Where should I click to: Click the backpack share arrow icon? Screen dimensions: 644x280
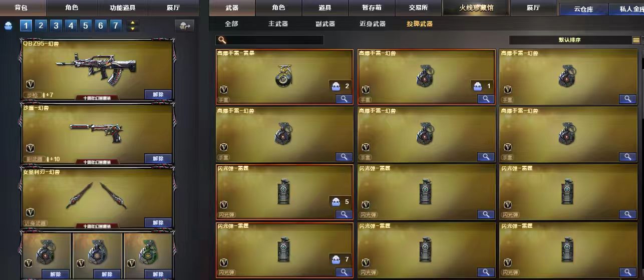(x=184, y=26)
